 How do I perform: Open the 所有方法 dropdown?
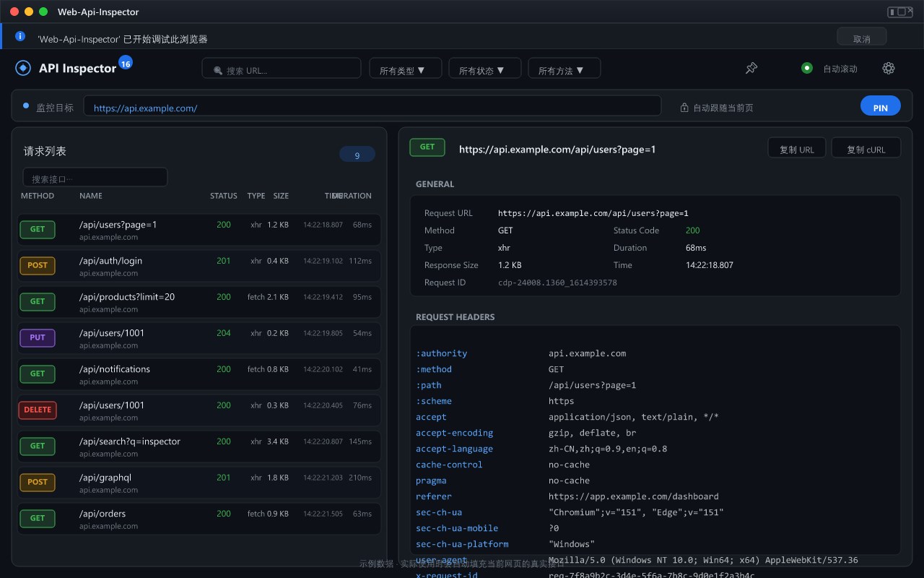[564, 69]
